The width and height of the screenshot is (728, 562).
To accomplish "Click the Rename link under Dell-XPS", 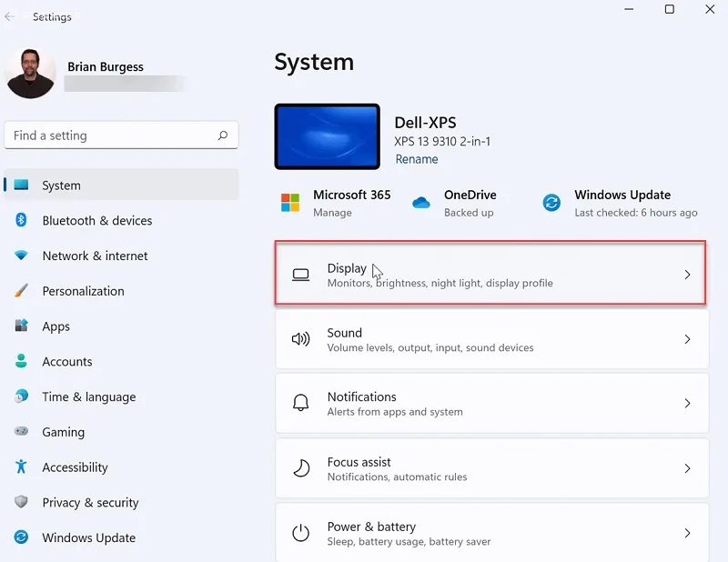I will (417, 159).
